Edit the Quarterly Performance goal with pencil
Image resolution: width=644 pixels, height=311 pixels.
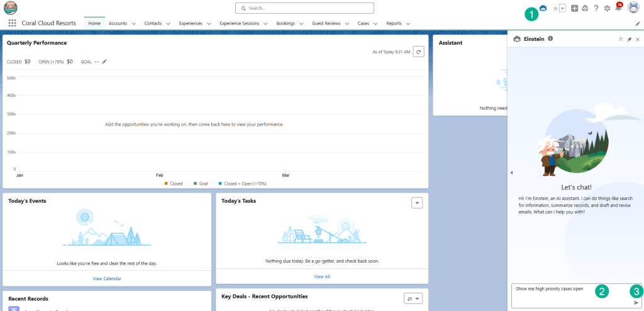[105, 62]
